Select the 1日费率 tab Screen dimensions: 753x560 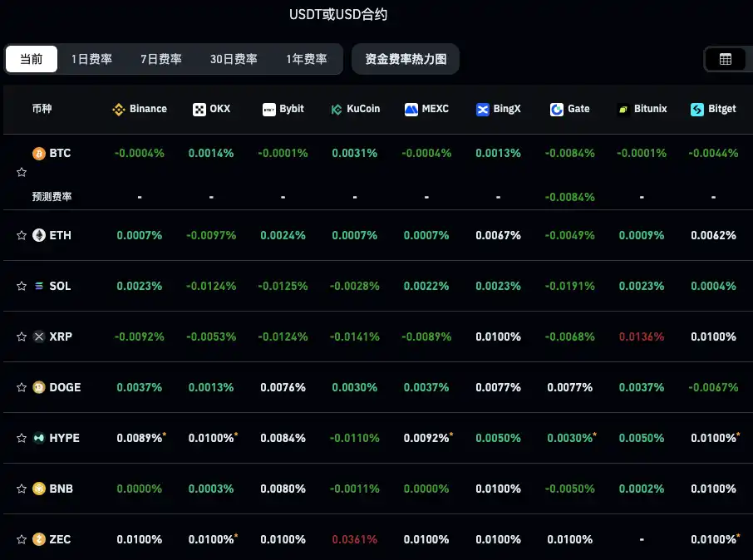(91, 59)
